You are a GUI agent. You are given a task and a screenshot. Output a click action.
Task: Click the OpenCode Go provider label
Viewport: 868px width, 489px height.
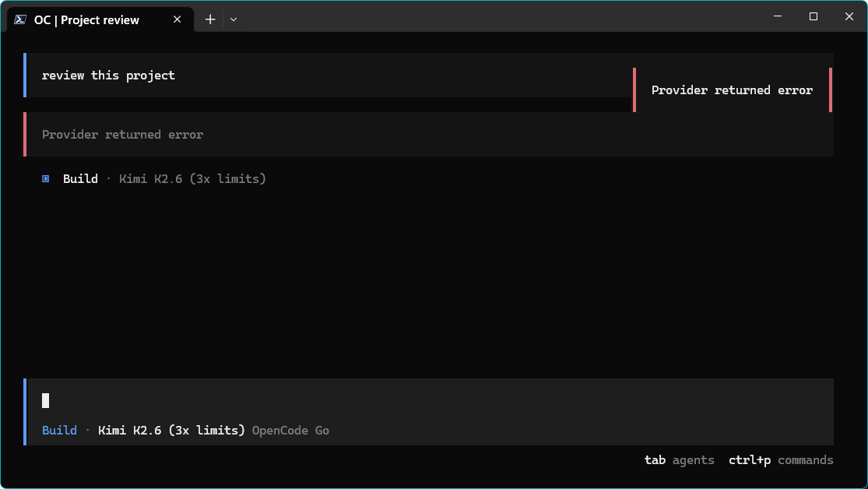coord(290,431)
